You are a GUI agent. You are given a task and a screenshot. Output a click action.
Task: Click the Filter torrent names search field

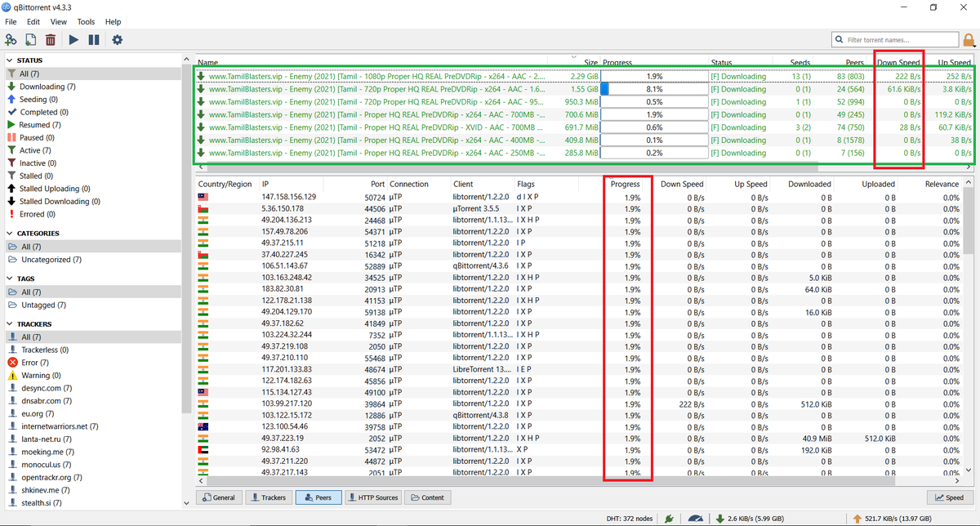895,39
